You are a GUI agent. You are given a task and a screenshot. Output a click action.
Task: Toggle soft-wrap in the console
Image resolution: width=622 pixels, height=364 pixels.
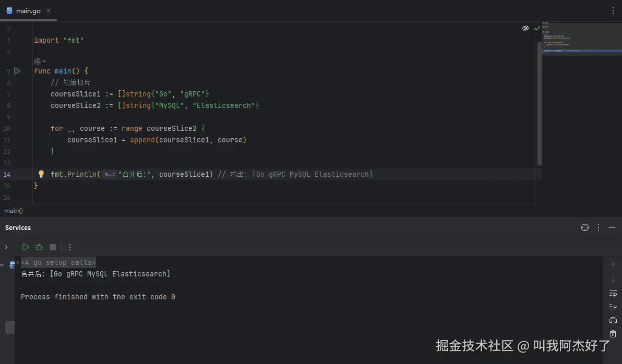(613, 293)
